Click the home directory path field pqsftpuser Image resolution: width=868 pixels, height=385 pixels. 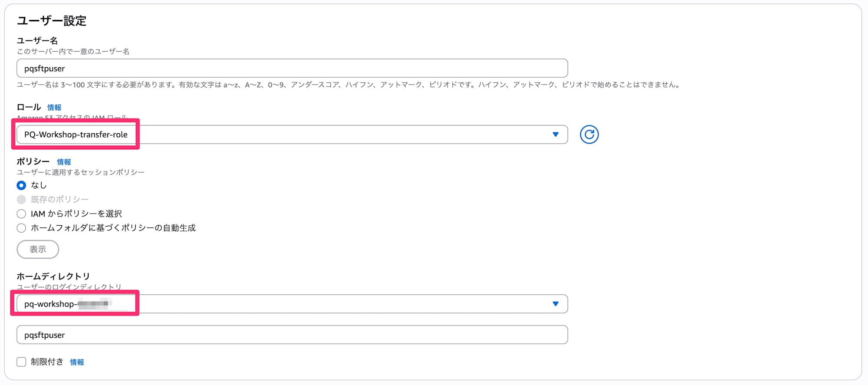[x=292, y=335]
